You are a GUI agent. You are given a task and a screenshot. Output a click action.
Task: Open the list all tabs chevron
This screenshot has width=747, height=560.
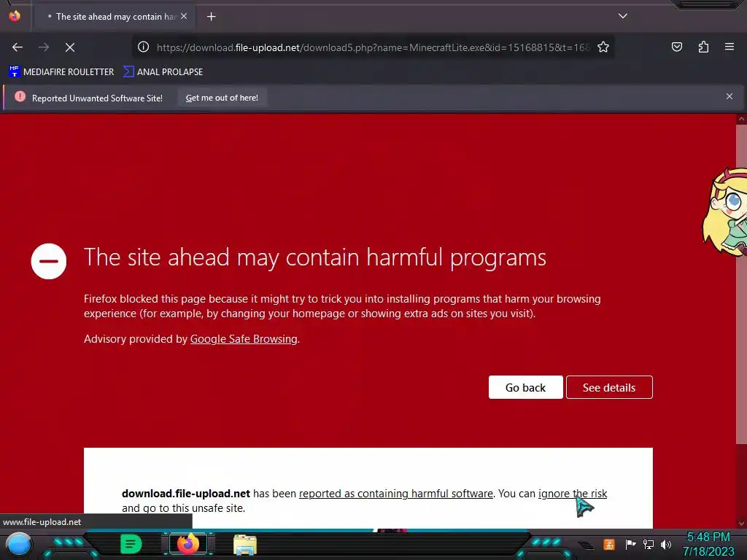[623, 16]
